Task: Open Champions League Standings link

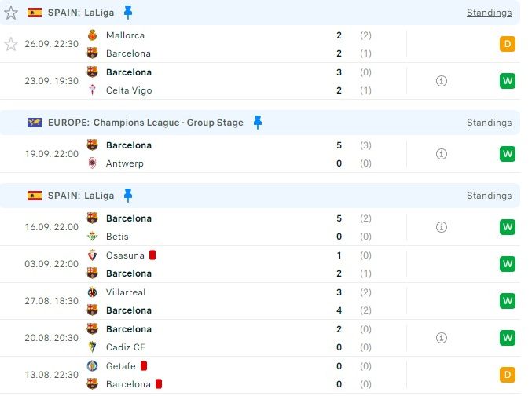Action: click(489, 123)
